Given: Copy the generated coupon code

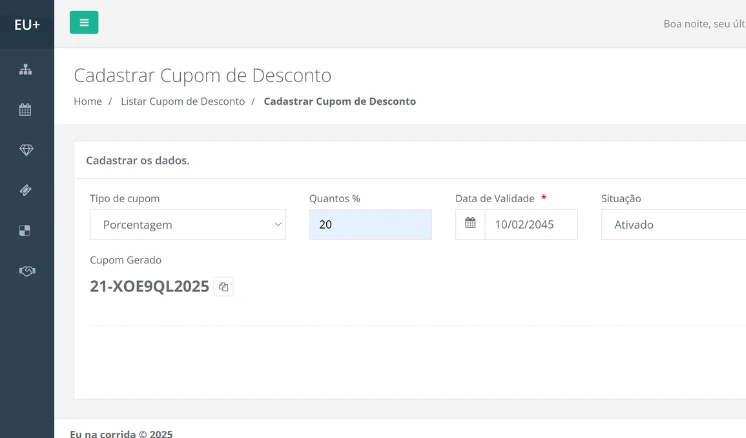Looking at the screenshot, I should click(x=224, y=287).
